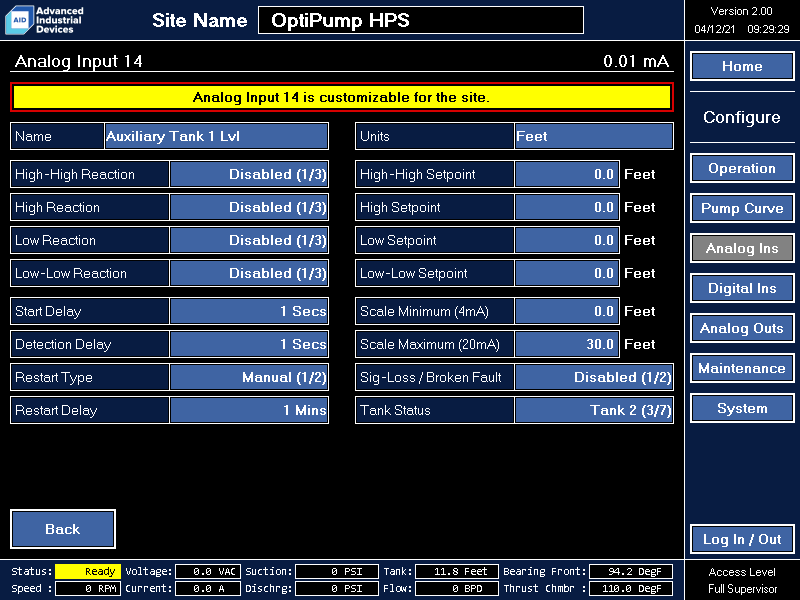The height and width of the screenshot is (600, 800).
Task: Edit the Name field Auxiliary Tank 1 Lvl
Action: (x=216, y=136)
